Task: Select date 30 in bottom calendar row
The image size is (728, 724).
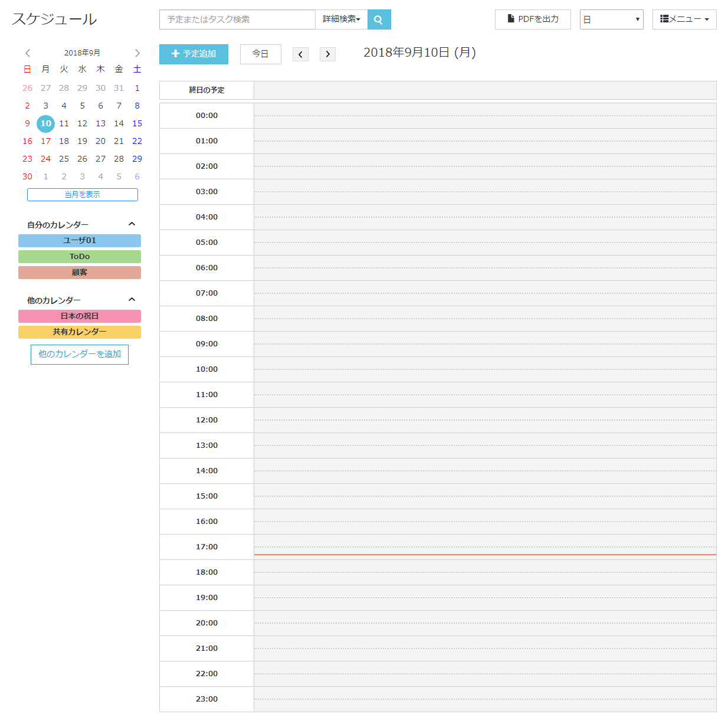Action: tap(28, 177)
